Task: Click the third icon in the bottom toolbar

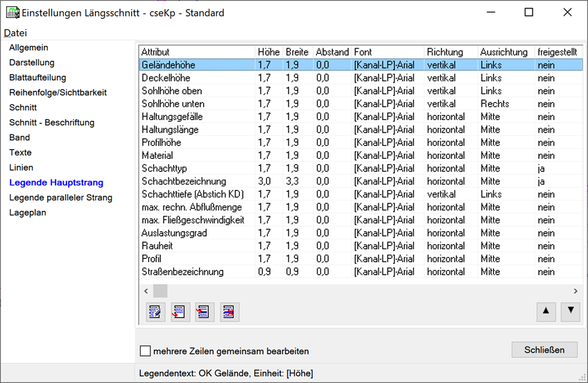Action: click(205, 312)
